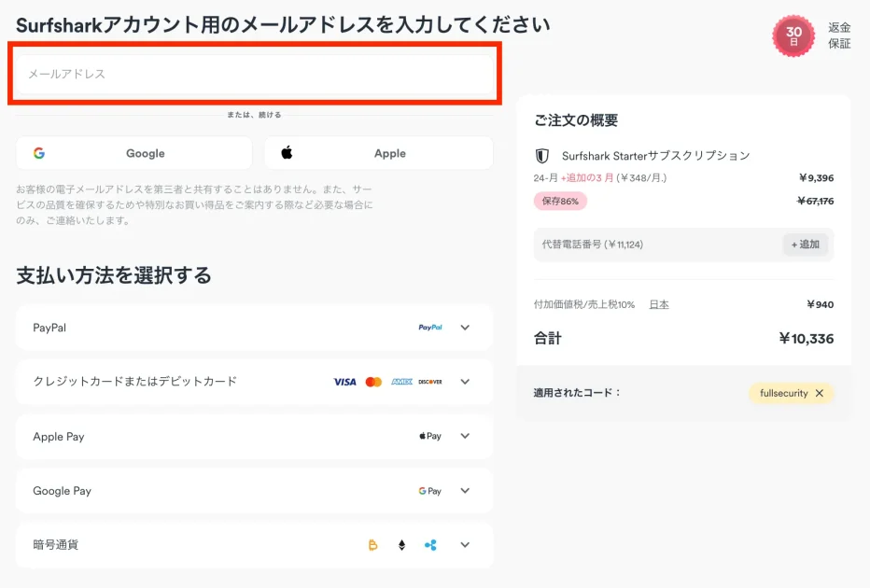
Task: Remove the fullsecurity coupon code
Action: (x=820, y=393)
